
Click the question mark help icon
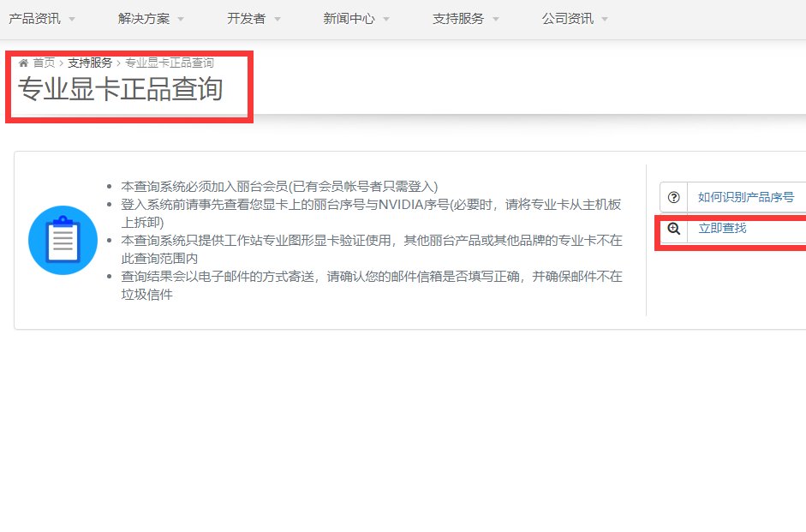tap(676, 196)
